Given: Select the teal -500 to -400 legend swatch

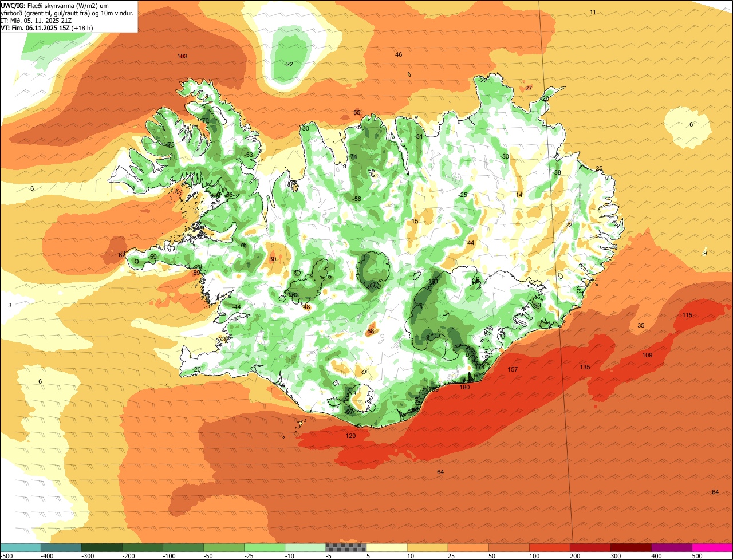Looking at the screenshot, I should click(x=20, y=547).
